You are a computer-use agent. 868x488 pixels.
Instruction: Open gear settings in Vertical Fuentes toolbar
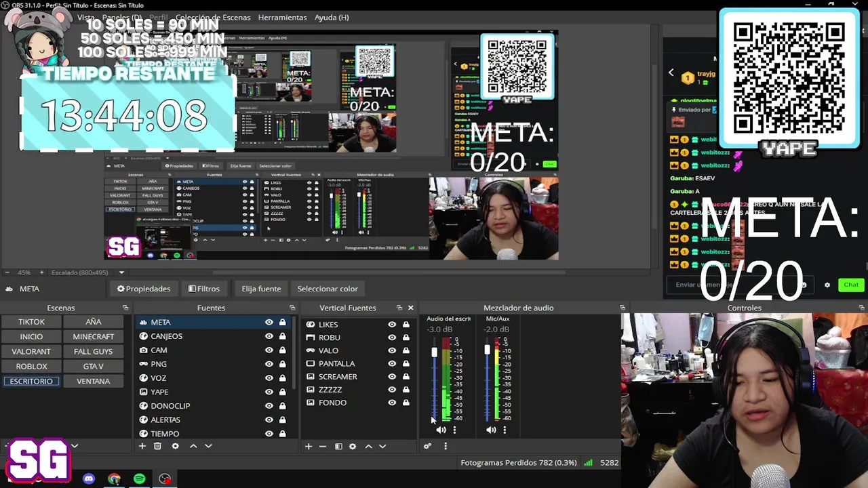tap(353, 446)
